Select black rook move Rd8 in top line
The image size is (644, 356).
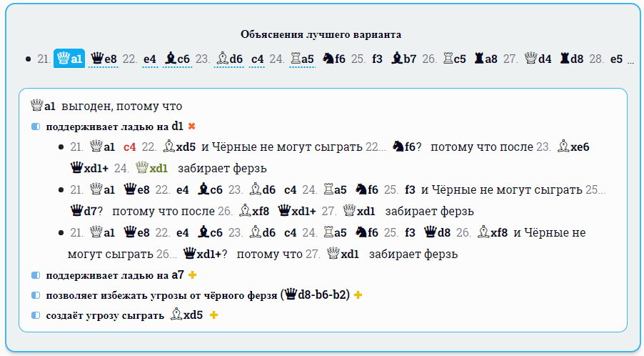coord(571,59)
